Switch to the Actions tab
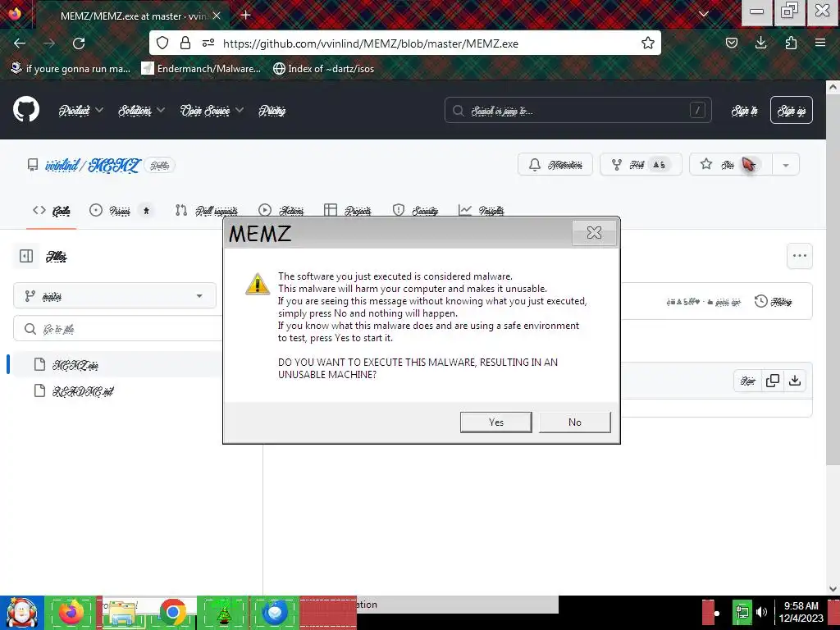 coord(281,211)
